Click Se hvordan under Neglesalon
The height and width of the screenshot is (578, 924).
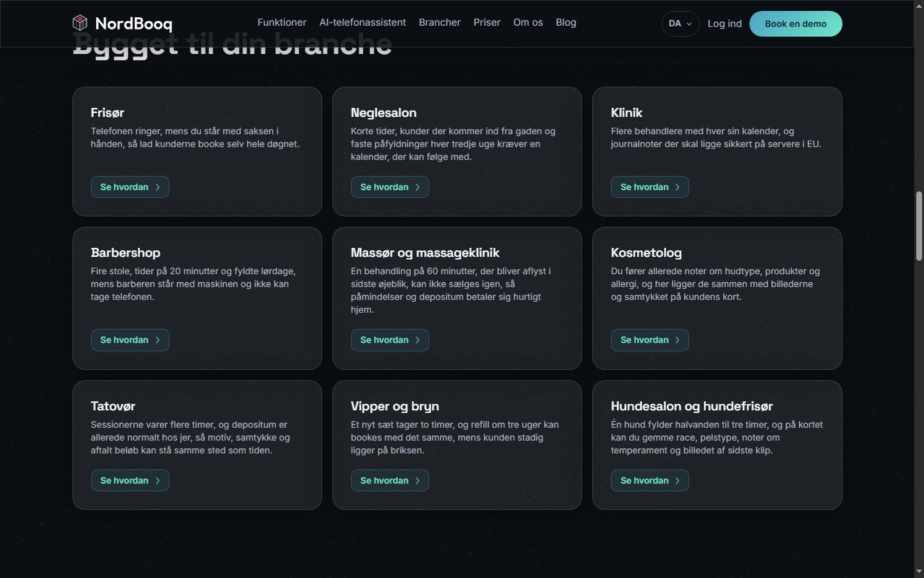point(390,187)
